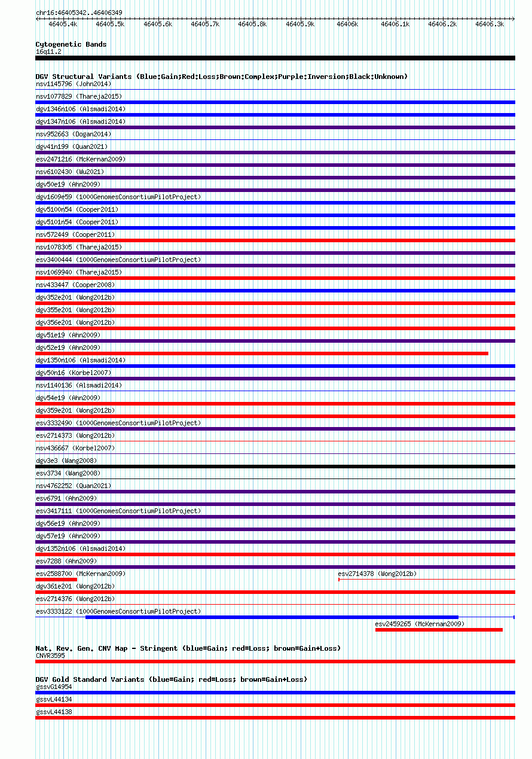The width and height of the screenshot is (532, 759).
Task: Select dgv1350n106 (Alsmadi2014) label
Action: pos(81,360)
